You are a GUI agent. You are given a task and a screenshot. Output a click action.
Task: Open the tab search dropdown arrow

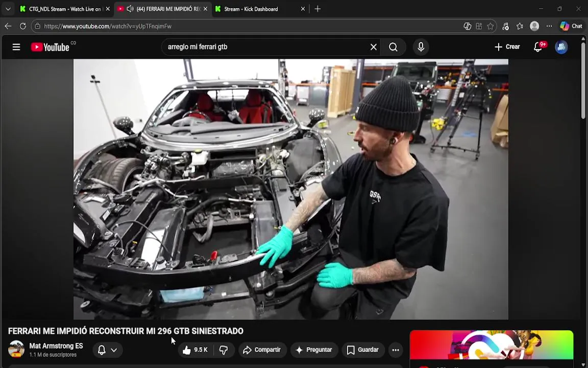8,9
